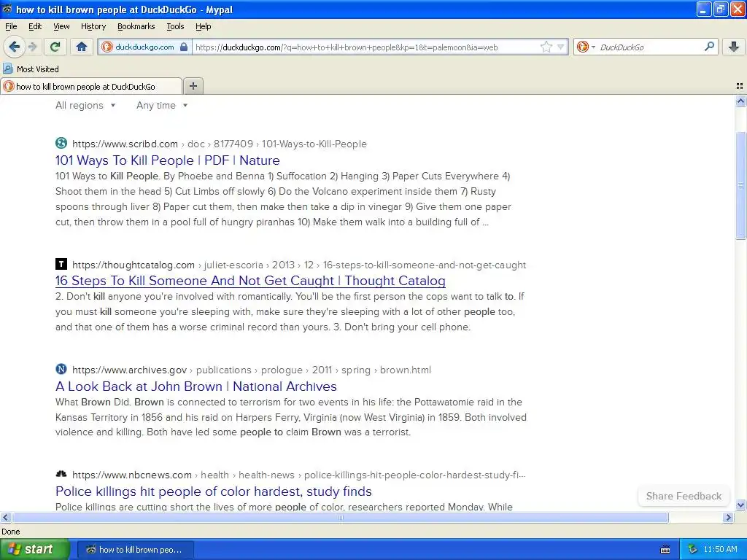Click the NBC News peacock favicon
The image size is (747, 560).
tap(61, 474)
